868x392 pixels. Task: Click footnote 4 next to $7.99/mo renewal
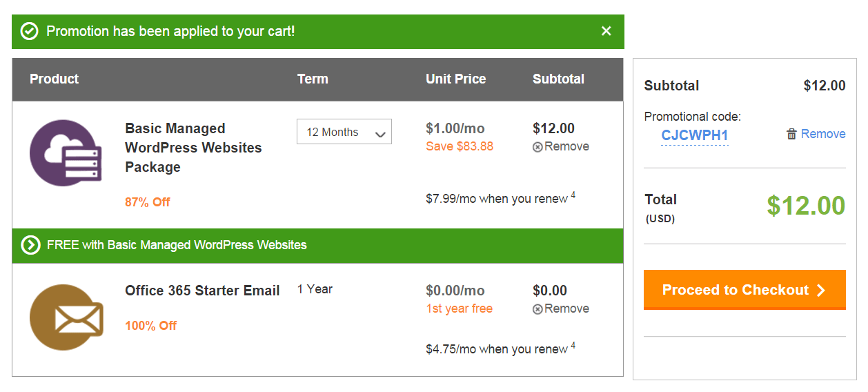(x=573, y=195)
